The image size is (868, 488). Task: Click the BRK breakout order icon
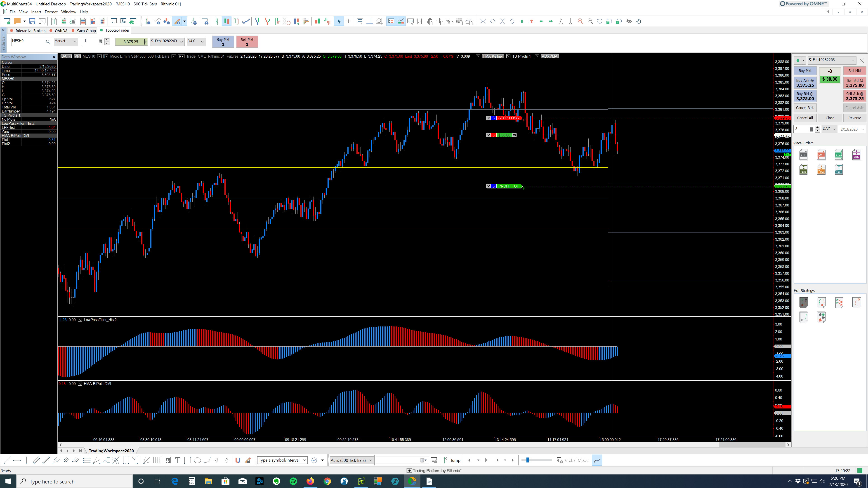coord(856,155)
